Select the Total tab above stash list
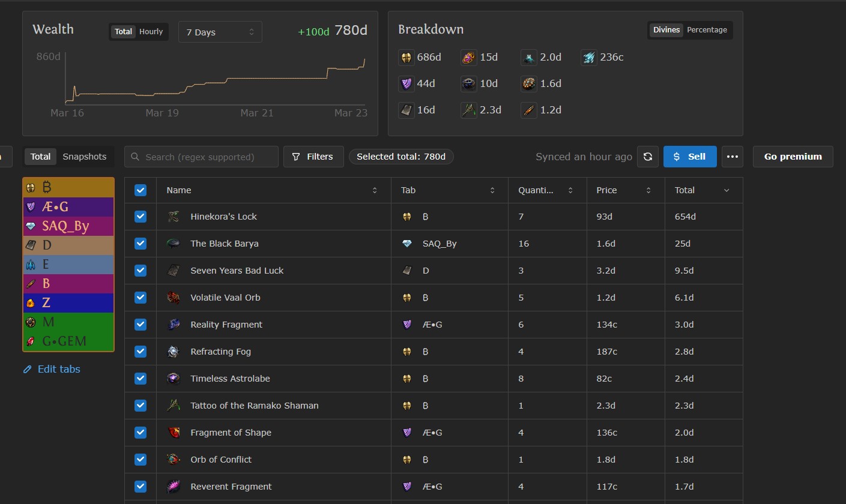Viewport: 846px width, 504px height. coord(41,157)
